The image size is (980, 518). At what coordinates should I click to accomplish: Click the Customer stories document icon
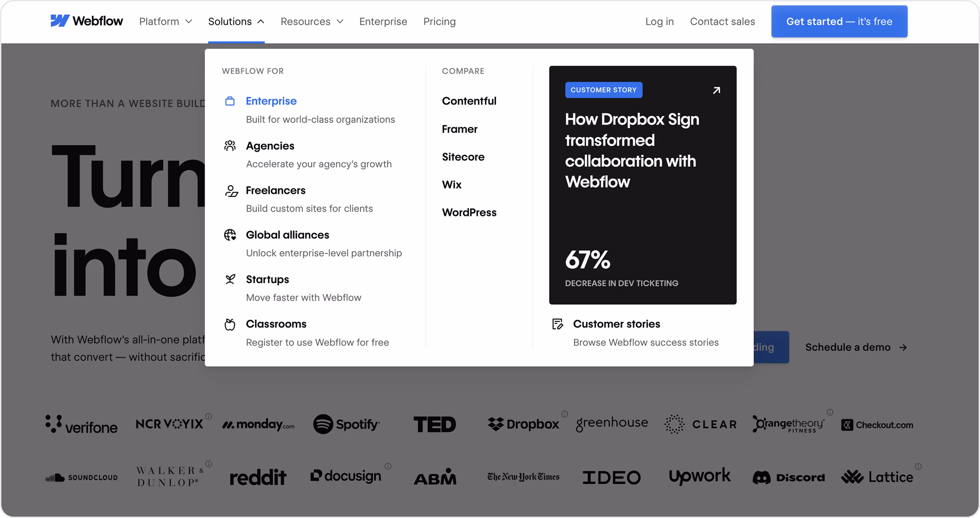[x=557, y=324]
